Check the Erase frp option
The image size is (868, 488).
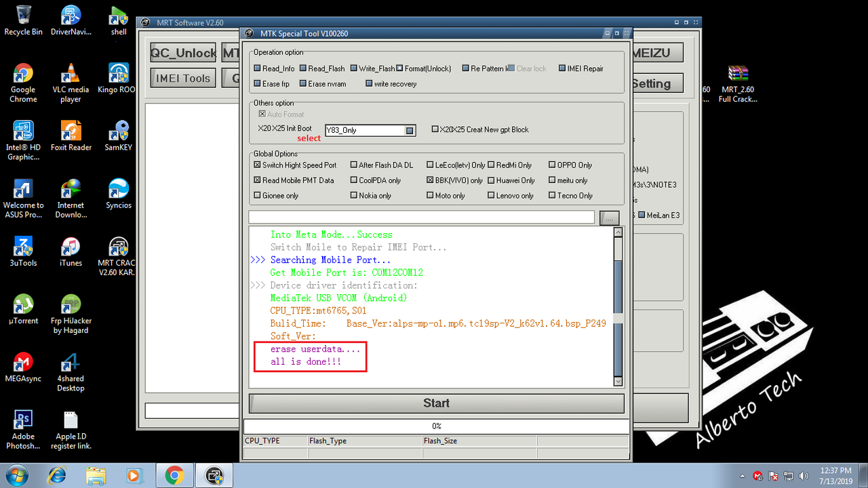[258, 84]
